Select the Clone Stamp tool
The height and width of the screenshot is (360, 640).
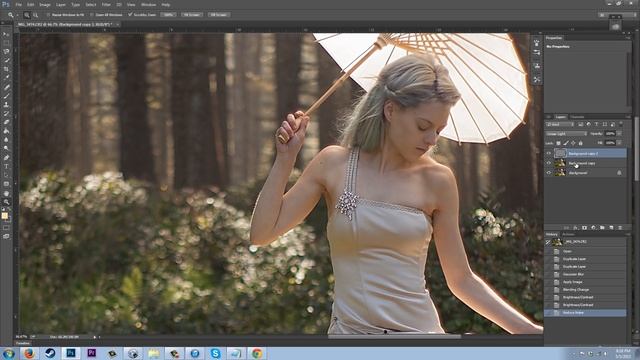tap(6, 104)
